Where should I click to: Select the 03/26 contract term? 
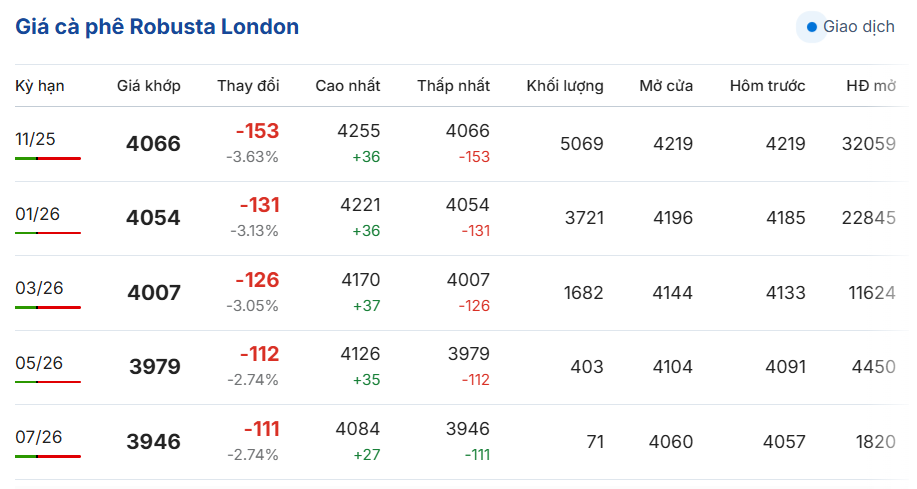pos(39,288)
